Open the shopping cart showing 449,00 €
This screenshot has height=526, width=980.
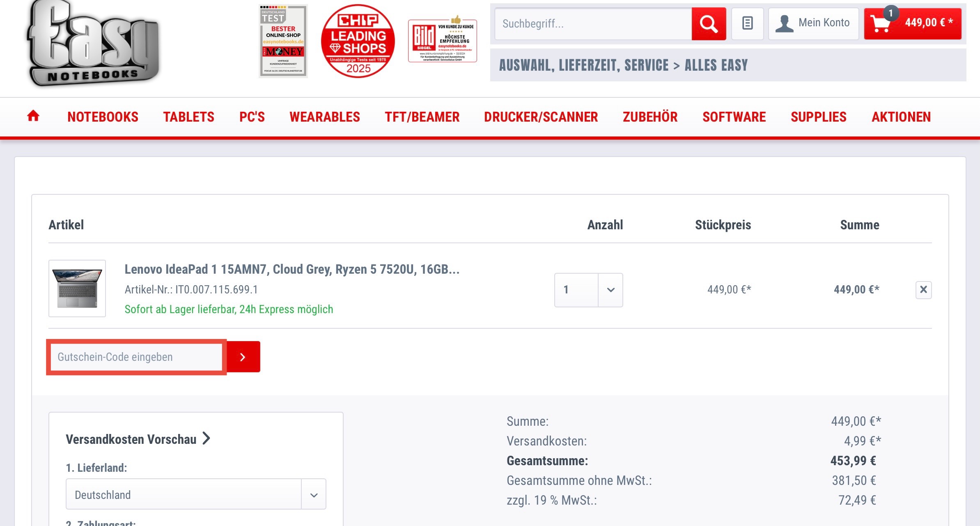(913, 23)
